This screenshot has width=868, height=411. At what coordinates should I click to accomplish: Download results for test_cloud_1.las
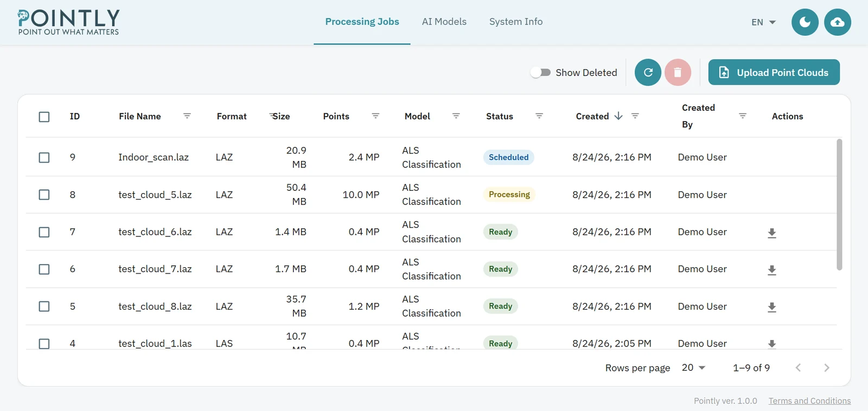(x=772, y=344)
